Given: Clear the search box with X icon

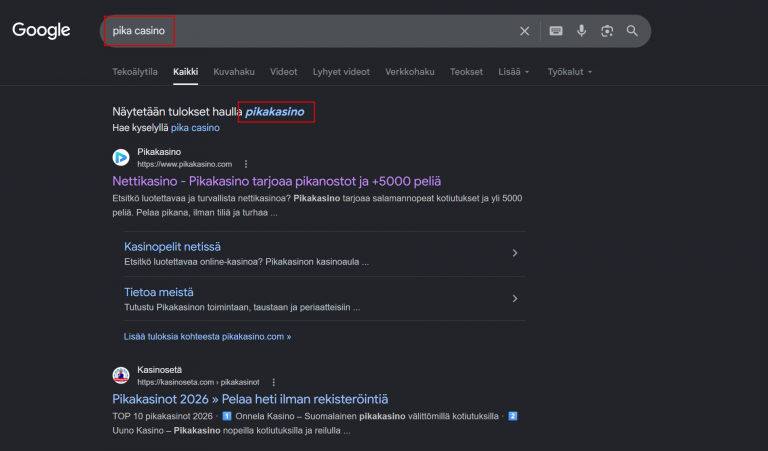Looking at the screenshot, I should pos(524,31).
